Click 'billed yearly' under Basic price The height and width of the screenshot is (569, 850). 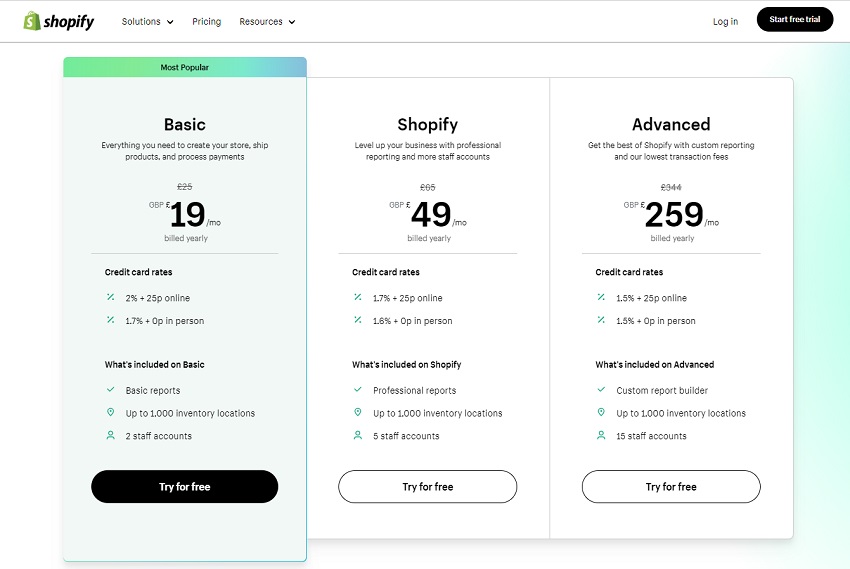tap(186, 238)
